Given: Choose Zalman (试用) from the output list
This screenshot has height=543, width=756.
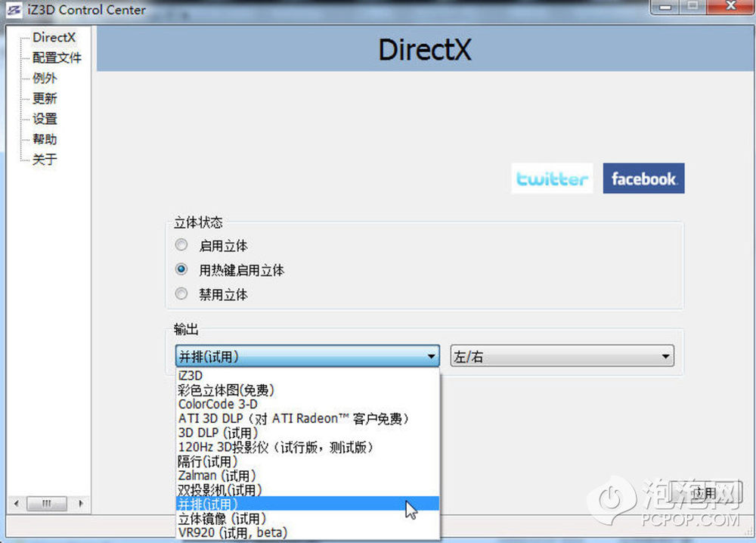Looking at the screenshot, I should 308,476.
